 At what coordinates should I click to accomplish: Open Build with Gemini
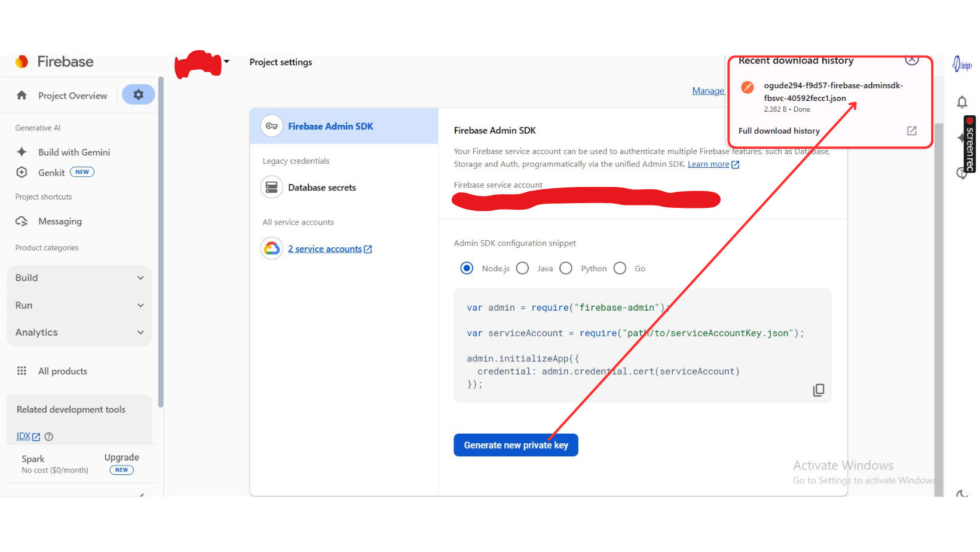point(74,152)
